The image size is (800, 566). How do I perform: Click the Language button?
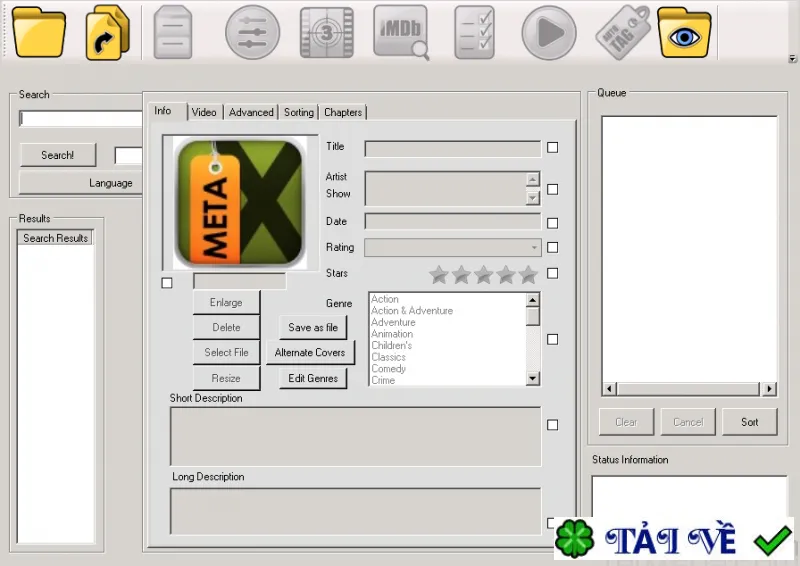pyautogui.click(x=80, y=183)
